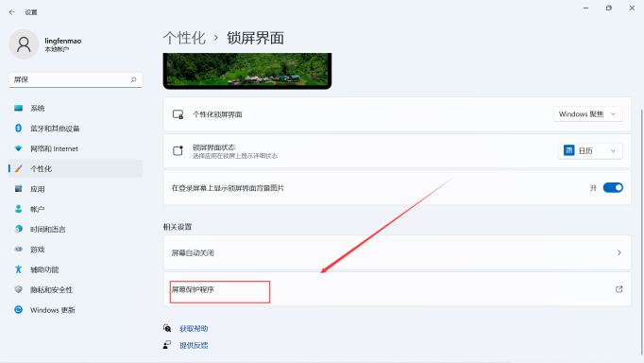Click the 隐私和安全性 shield icon
This screenshot has width=644, height=363.
pyautogui.click(x=19, y=289)
